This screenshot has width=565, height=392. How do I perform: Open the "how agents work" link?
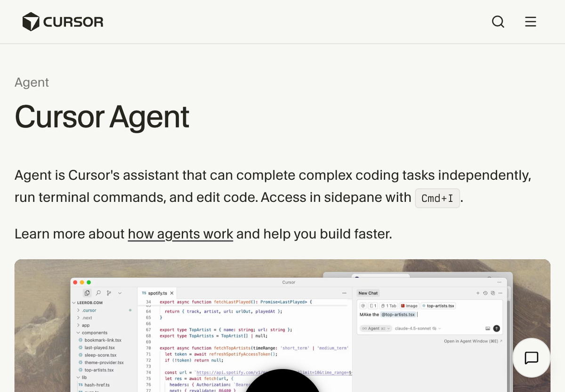coord(180,234)
